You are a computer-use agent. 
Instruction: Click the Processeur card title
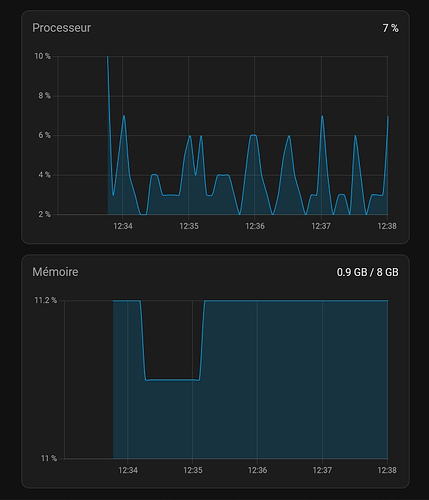[x=61, y=28]
